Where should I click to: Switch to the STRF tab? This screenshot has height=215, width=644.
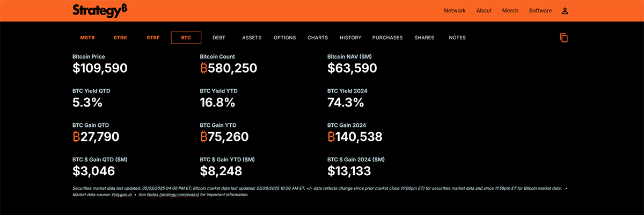click(153, 38)
